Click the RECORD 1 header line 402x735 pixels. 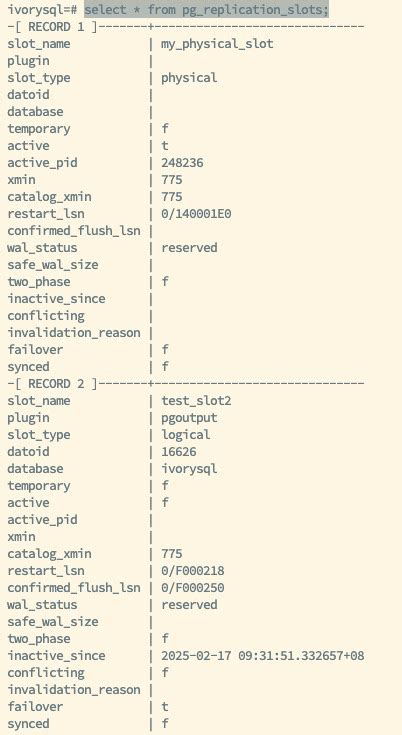tap(186, 27)
